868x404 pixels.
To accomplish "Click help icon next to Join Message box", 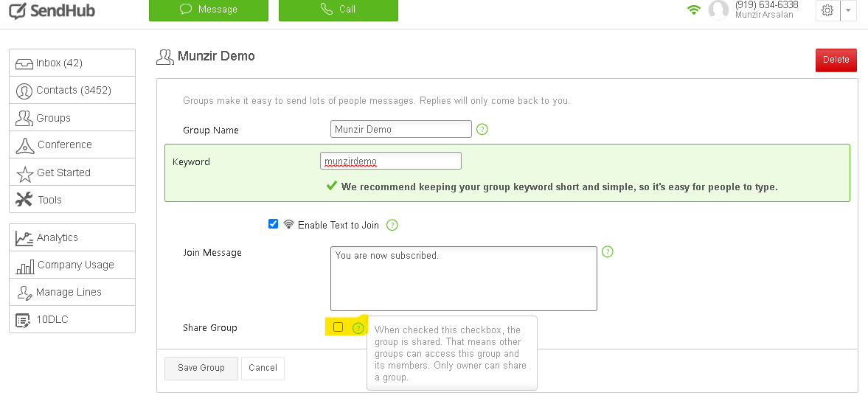I will [x=608, y=251].
